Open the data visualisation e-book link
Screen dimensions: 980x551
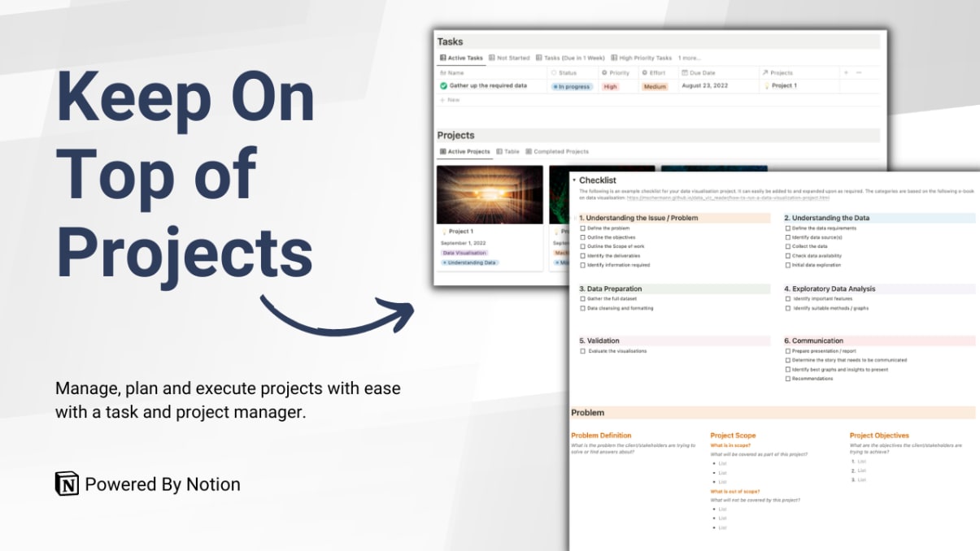point(728,199)
